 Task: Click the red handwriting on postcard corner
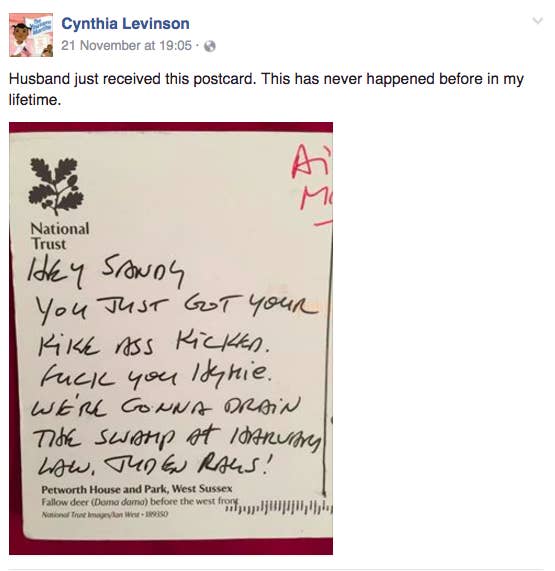(x=312, y=177)
